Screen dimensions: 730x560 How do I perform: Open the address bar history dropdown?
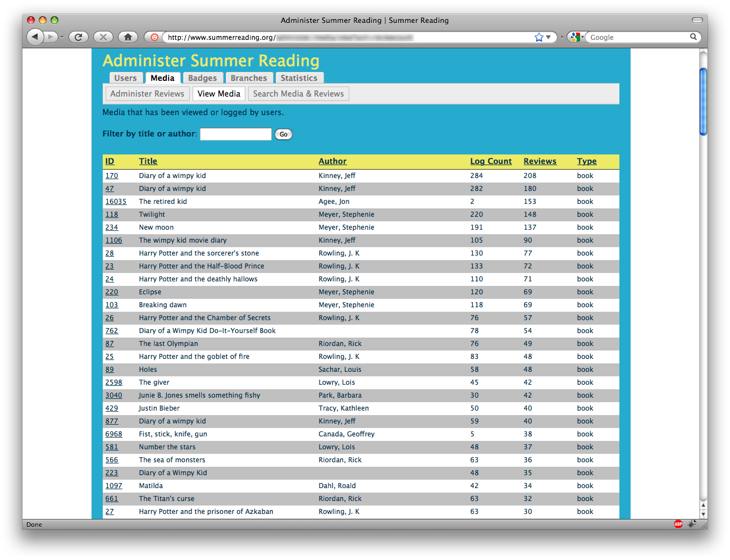549,37
